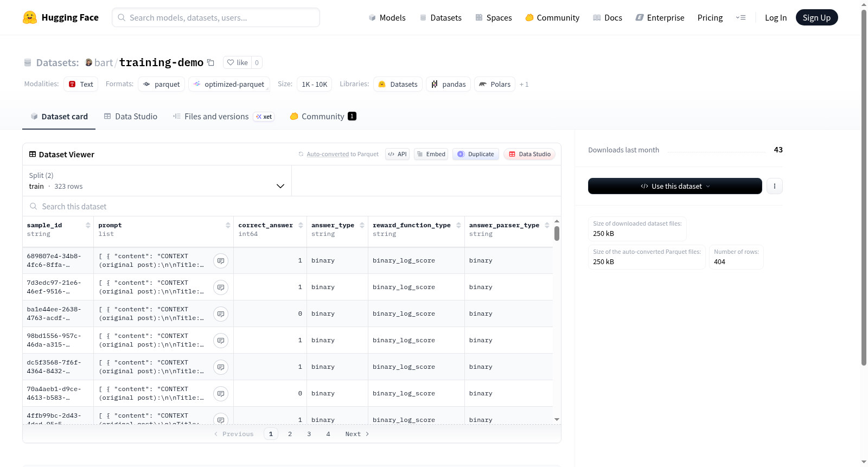Screen dimensions: 868x467
Task: Open Enterprise in top navigation
Action: coord(660,17)
